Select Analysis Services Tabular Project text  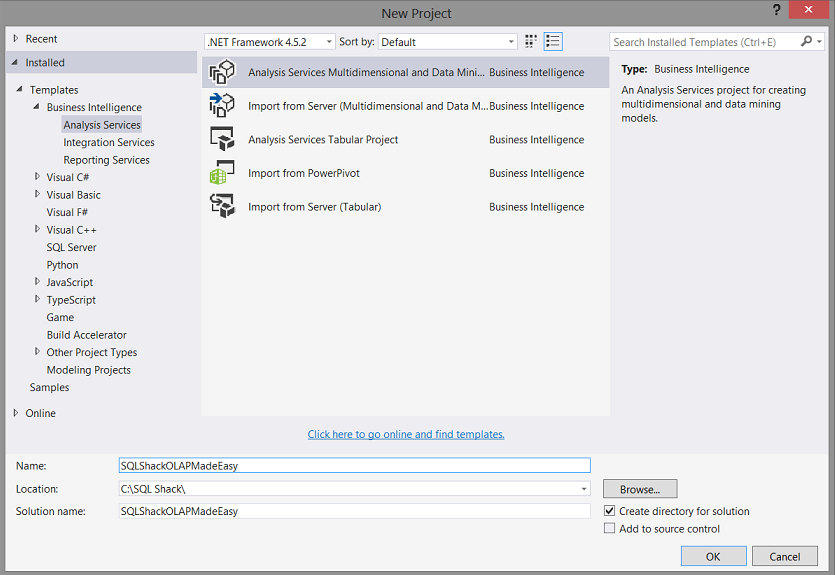point(323,139)
